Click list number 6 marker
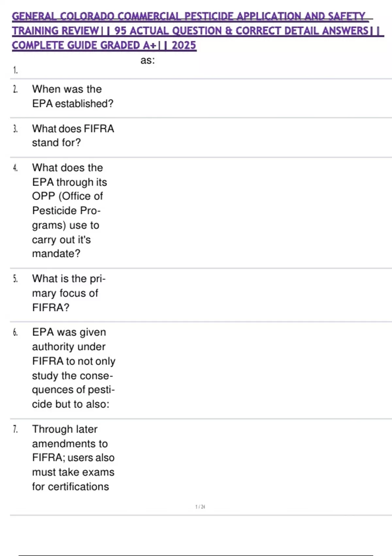Viewport: 392px width, 556px height. (15, 333)
